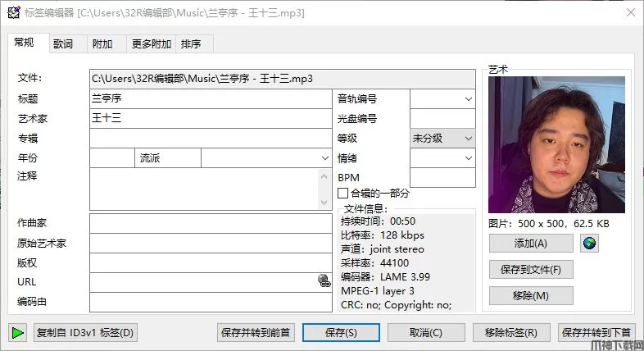Image resolution: width=644 pixels, height=351 pixels.
Task: Click the 声道: joint stereo text
Action: [383, 249]
